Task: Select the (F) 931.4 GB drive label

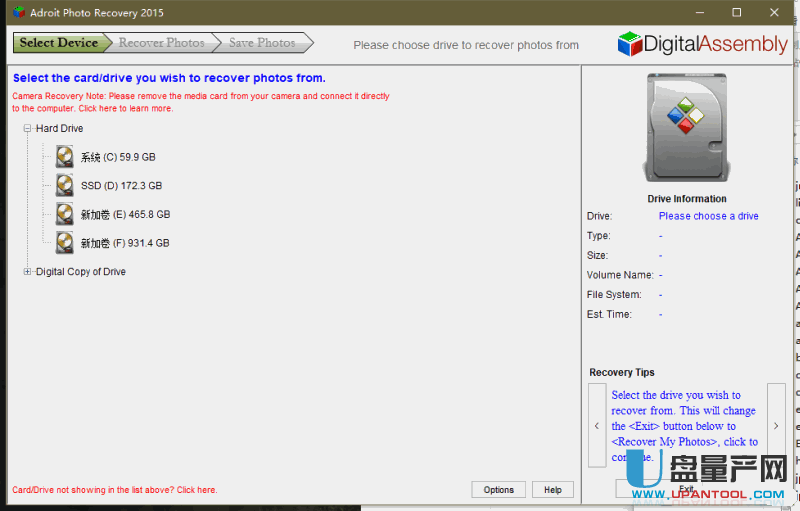Action: 125,243
